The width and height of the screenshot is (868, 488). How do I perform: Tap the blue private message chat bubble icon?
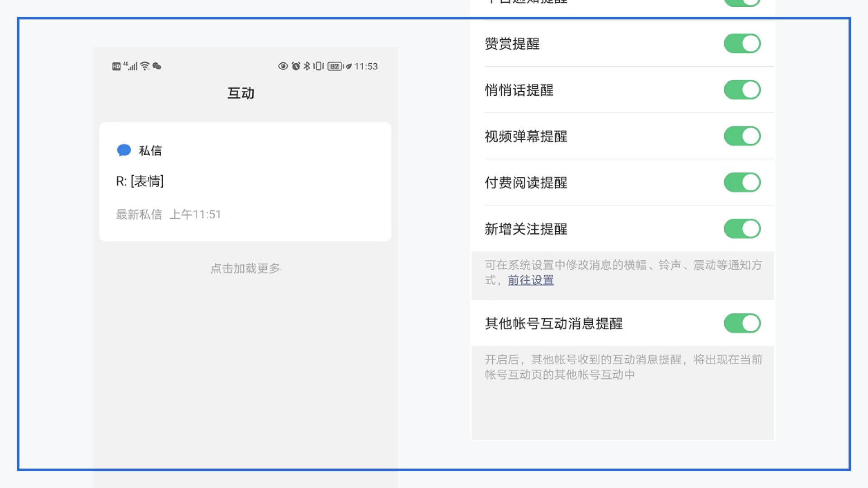[x=123, y=150]
